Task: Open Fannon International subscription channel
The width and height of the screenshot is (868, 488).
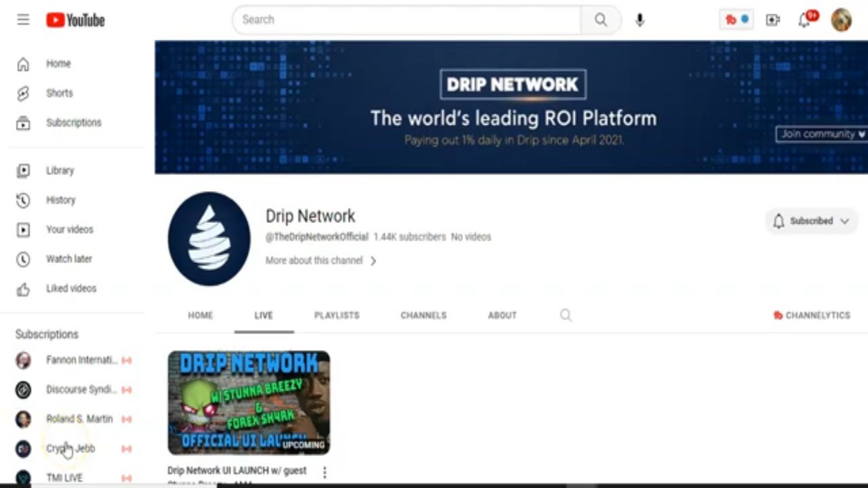Action: pos(73,360)
